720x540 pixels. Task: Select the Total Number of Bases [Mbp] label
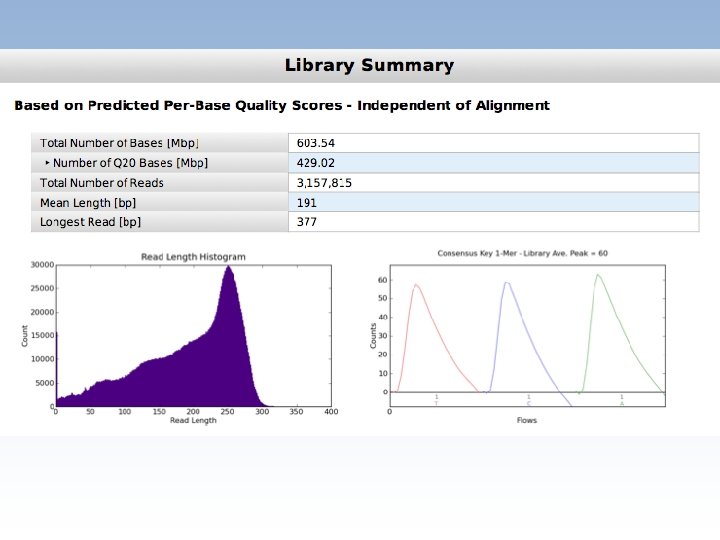pyautogui.click(x=119, y=143)
